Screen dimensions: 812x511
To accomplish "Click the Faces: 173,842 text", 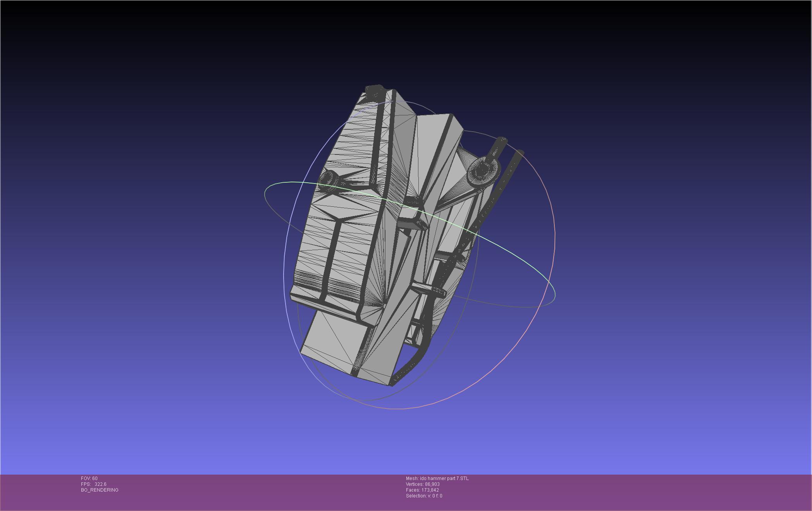I will point(422,490).
